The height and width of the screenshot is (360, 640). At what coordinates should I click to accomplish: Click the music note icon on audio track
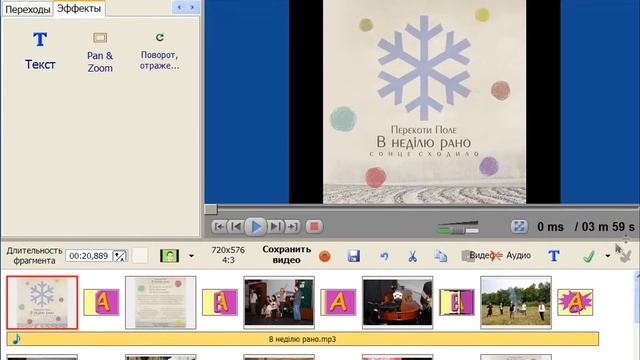pos(16,339)
